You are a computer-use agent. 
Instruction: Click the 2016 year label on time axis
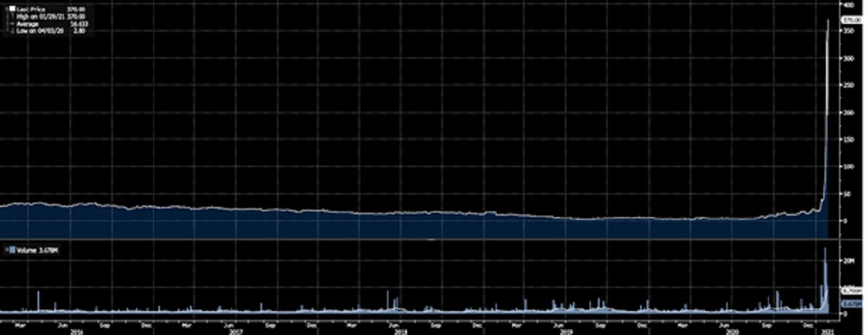coord(72,331)
